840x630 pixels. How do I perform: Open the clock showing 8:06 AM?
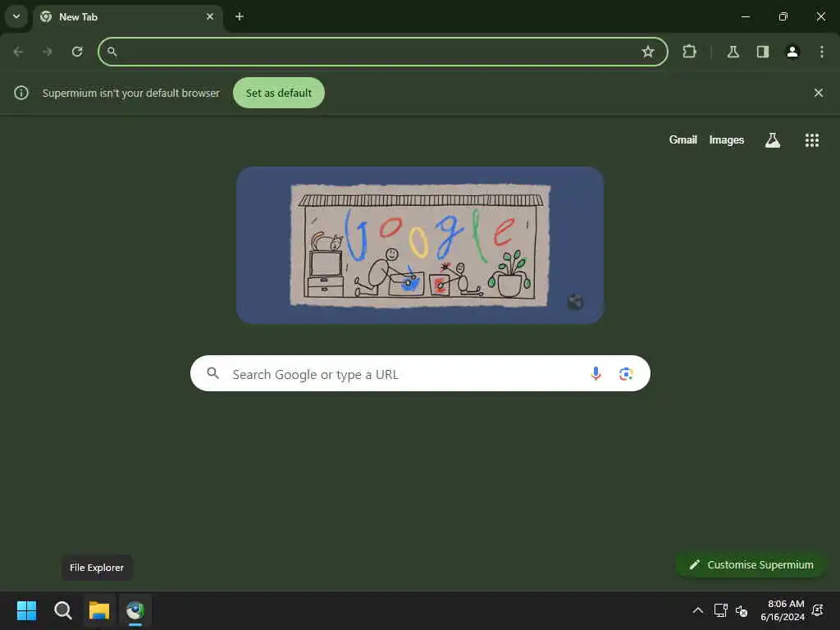point(783,610)
